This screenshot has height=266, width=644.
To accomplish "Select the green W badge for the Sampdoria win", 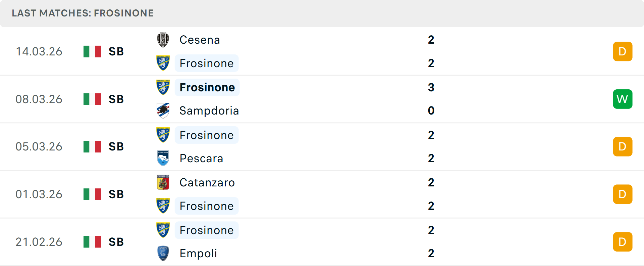I will point(623,99).
